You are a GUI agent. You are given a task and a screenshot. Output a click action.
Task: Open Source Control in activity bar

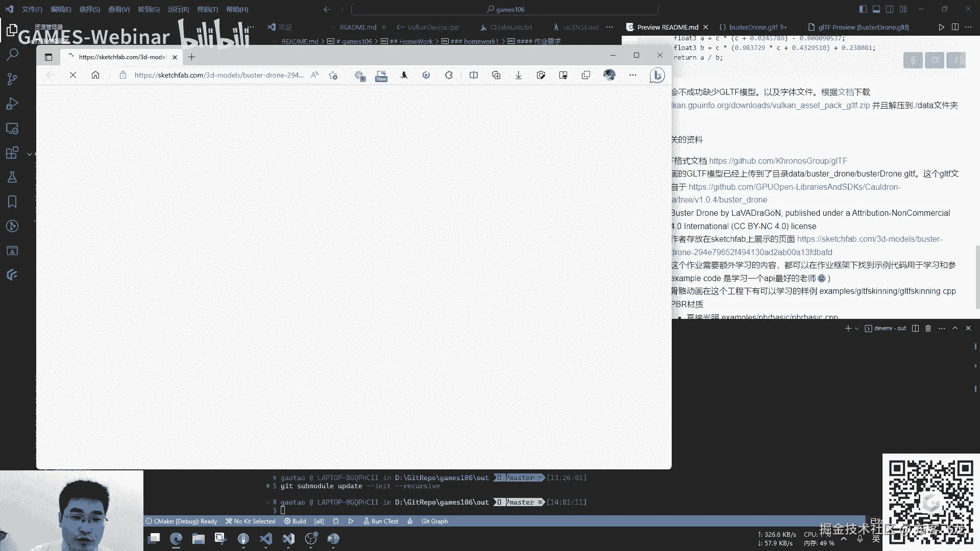pyautogui.click(x=12, y=79)
